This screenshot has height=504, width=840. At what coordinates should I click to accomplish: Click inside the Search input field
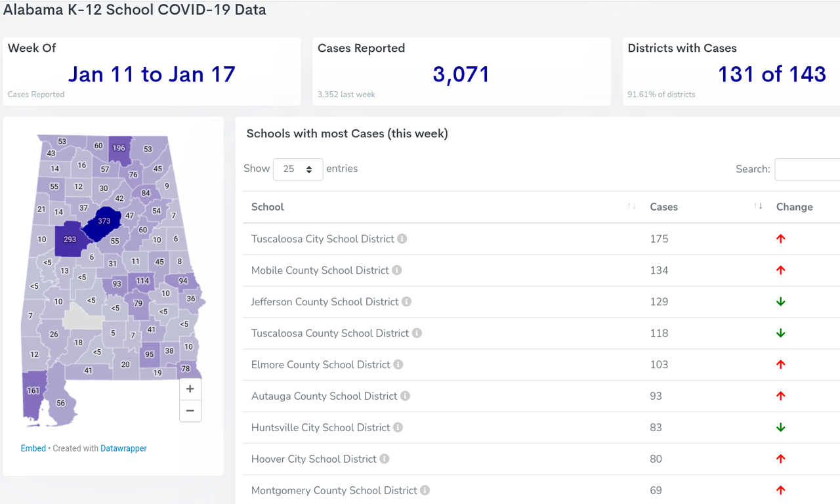coord(807,169)
